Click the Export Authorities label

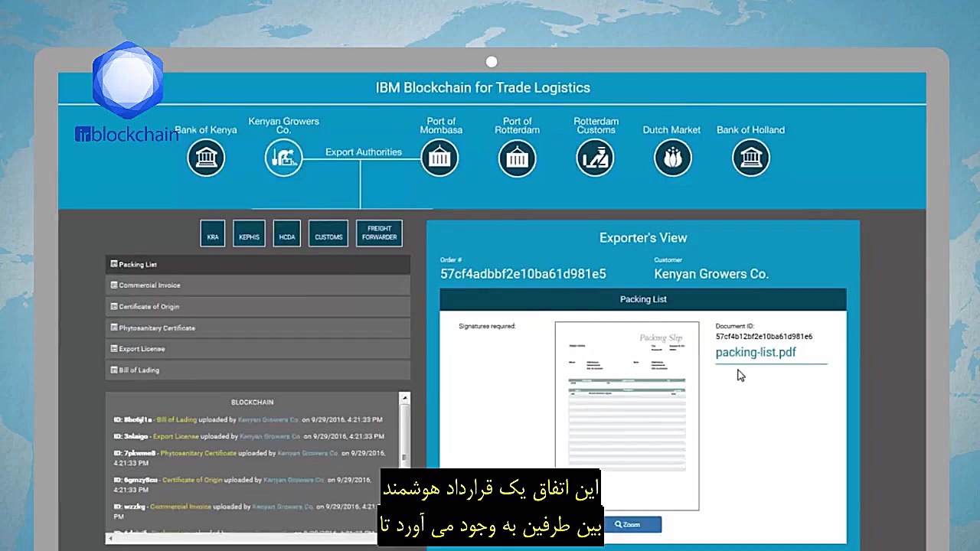pyautogui.click(x=364, y=152)
